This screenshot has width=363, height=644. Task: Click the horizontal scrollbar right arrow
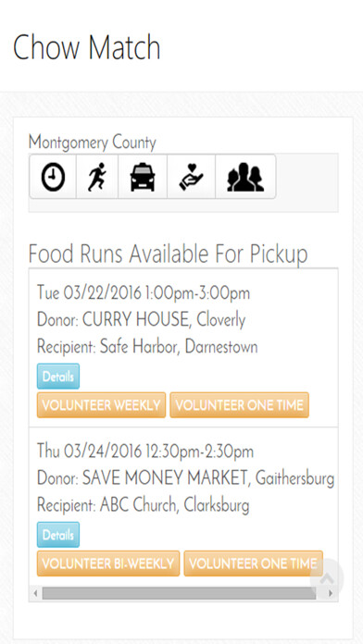coord(331,593)
